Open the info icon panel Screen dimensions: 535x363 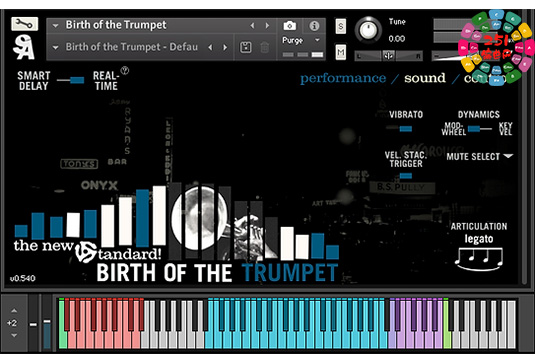pos(314,26)
